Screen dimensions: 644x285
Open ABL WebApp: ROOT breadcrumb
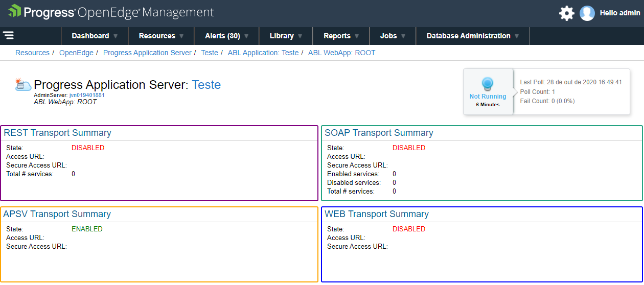(x=341, y=53)
